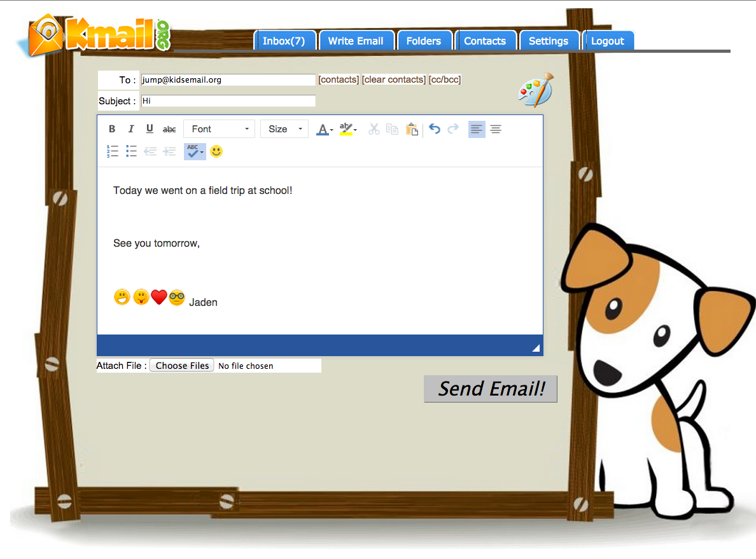
Task: Open the stationery palette picker
Action: (x=535, y=90)
